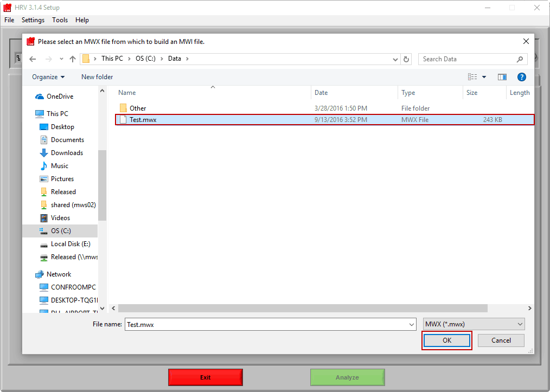The width and height of the screenshot is (550, 392).
Task: Click the Videos film icon
Action: [x=44, y=218]
